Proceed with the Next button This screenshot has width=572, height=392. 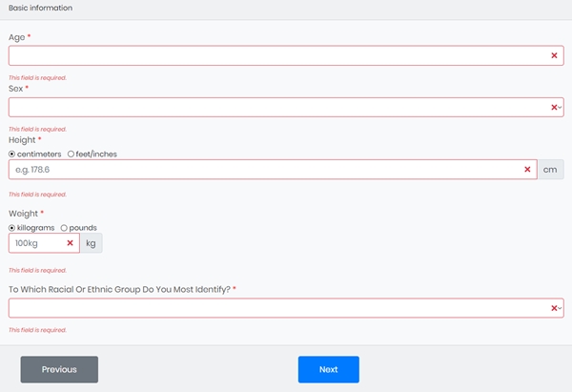[x=328, y=369]
